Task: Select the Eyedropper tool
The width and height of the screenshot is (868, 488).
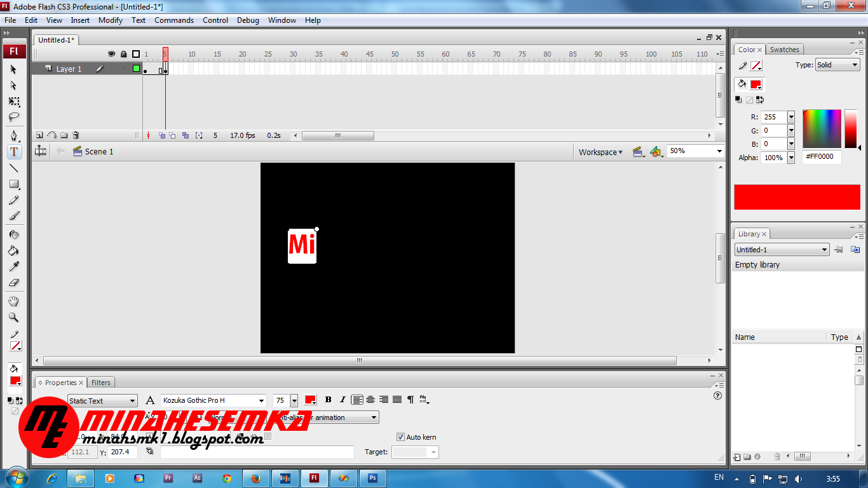Action: pyautogui.click(x=14, y=266)
